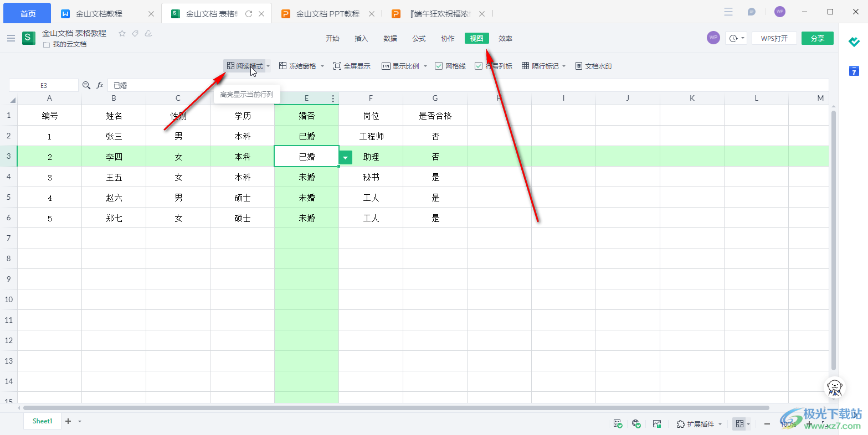Click the purple WP avatar in title bar
Image resolution: width=868 pixels, height=435 pixels.
[780, 12]
